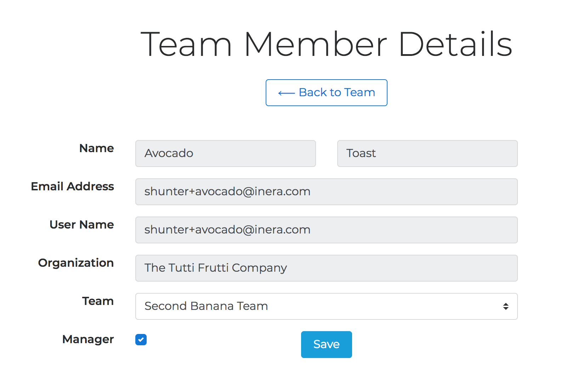Click the Manager label
Image resolution: width=588 pixels, height=375 pixels.
[x=88, y=340]
